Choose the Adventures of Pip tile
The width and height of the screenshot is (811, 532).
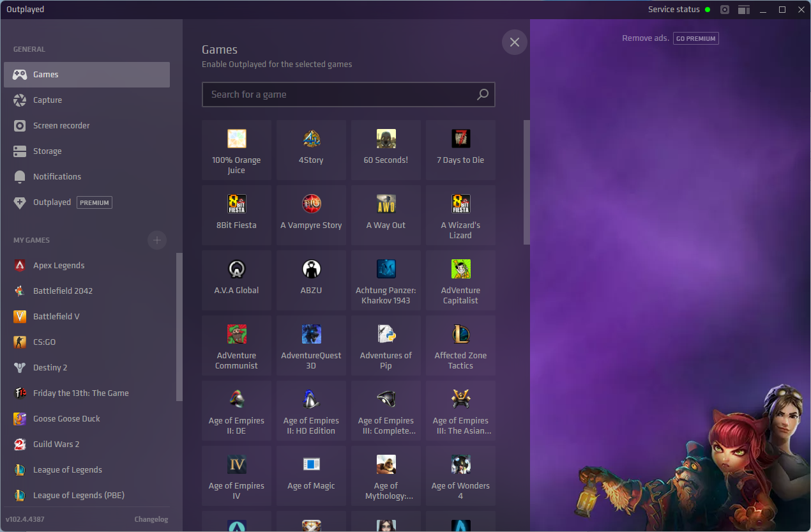point(386,346)
